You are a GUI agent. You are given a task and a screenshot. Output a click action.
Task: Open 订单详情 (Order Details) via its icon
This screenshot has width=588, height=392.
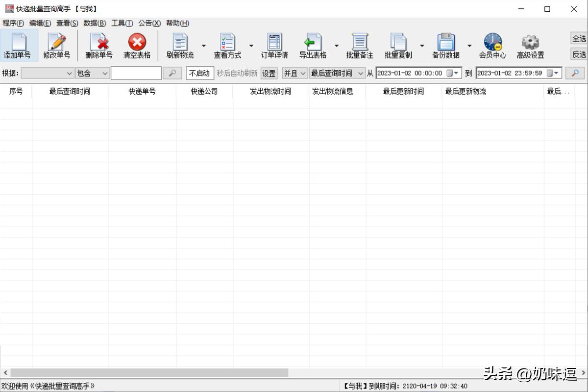coord(274,45)
